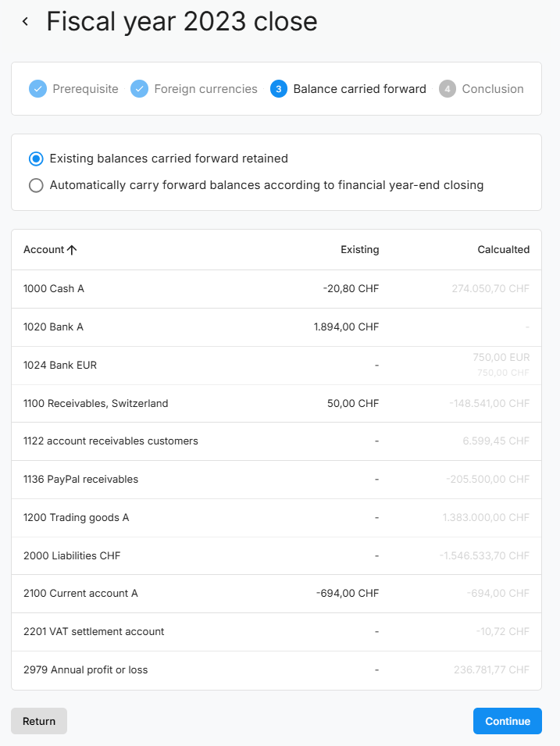Screen dimensions: 560x746
Task: Choose automatically carry forward balances option
Action: 36,185
